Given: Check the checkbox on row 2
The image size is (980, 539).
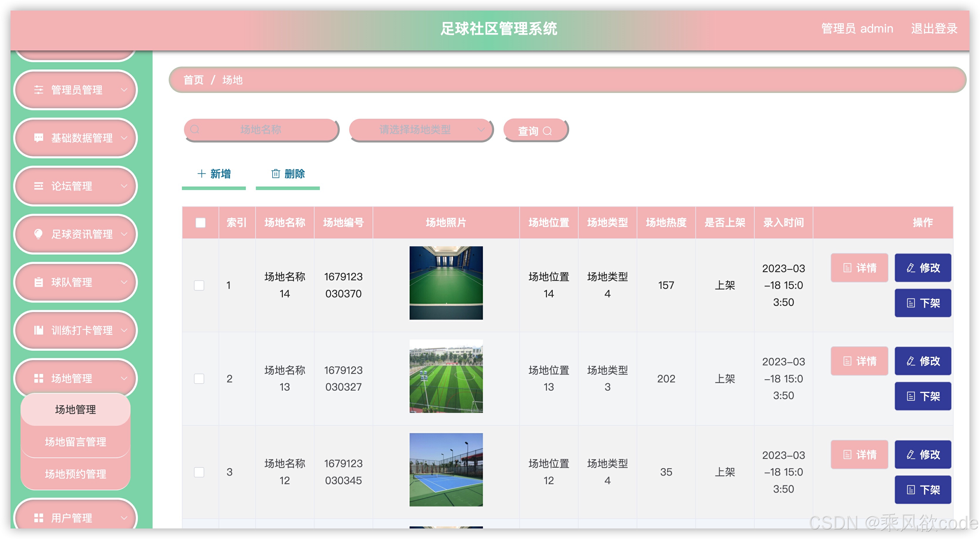Looking at the screenshot, I should 199,379.
